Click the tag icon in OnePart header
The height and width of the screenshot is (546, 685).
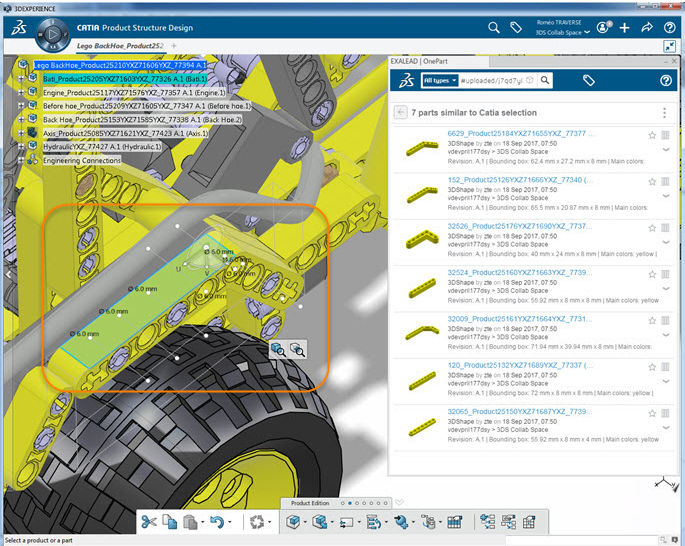(x=588, y=80)
